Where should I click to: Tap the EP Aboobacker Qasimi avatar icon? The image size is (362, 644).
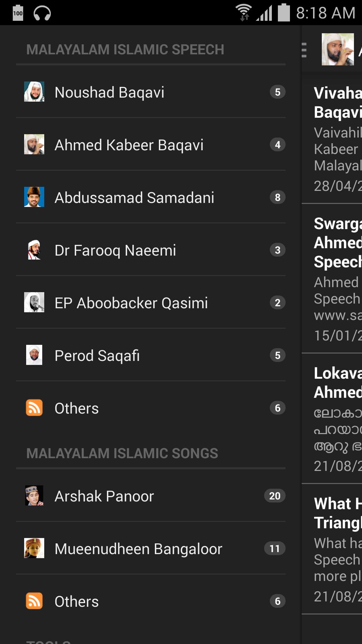(34, 303)
